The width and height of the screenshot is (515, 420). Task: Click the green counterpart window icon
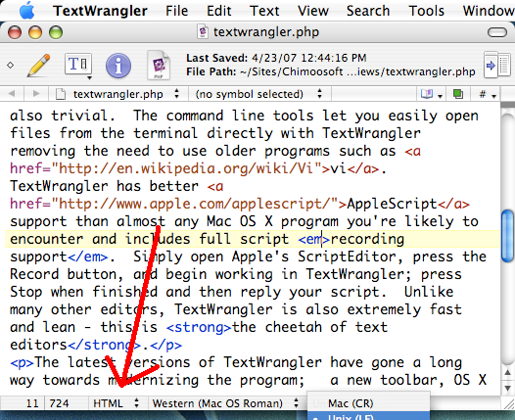pos(457,95)
